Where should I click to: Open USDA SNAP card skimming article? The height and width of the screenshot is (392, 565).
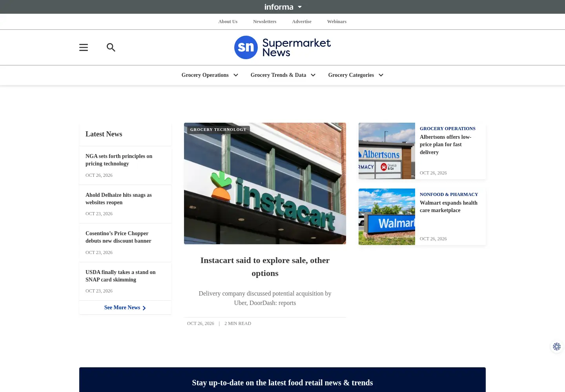click(x=120, y=276)
